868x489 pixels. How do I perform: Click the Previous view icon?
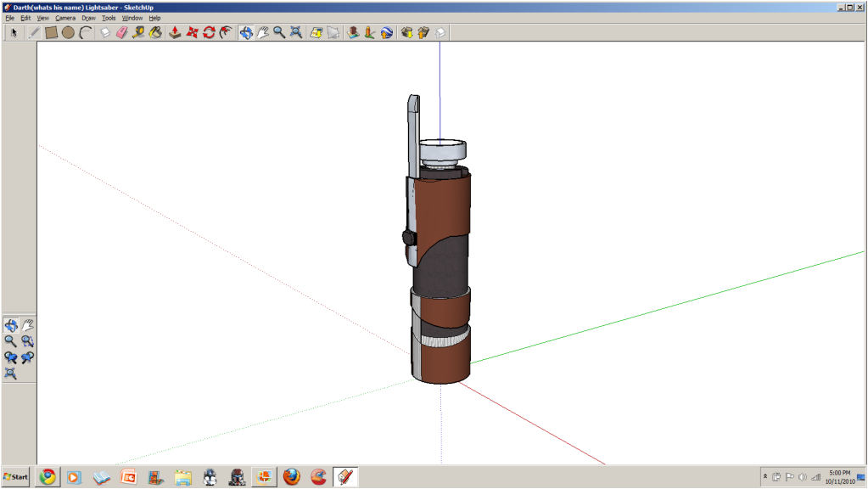(10, 357)
